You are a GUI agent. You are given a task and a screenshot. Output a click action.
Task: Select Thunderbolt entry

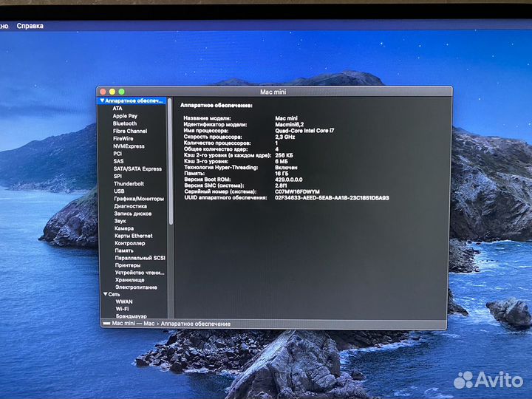129,183
